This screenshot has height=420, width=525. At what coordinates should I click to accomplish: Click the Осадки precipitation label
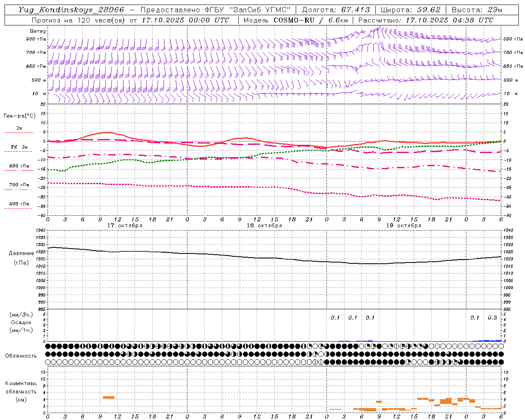[x=21, y=322]
